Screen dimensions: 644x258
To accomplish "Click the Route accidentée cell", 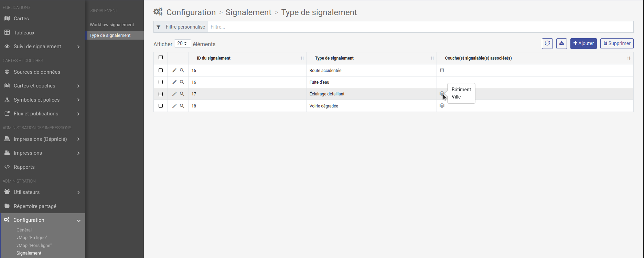I will tap(372, 70).
